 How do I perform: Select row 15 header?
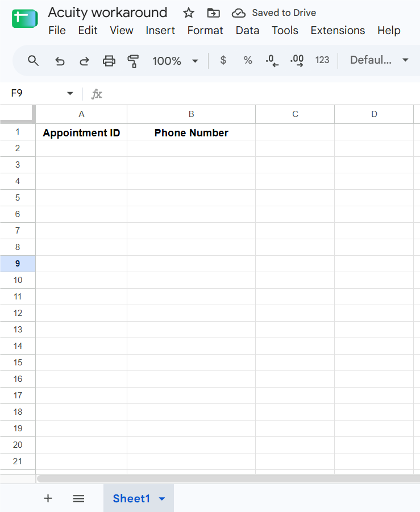pyautogui.click(x=18, y=363)
